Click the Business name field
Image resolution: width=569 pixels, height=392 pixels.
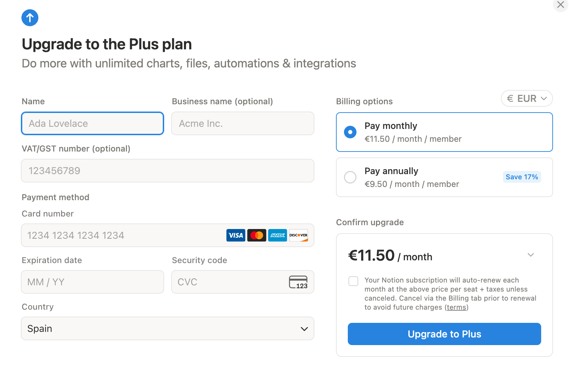[243, 123]
